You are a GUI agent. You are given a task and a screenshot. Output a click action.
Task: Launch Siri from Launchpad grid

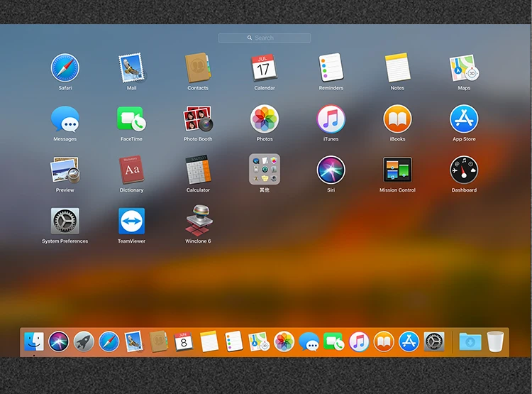coord(331,170)
